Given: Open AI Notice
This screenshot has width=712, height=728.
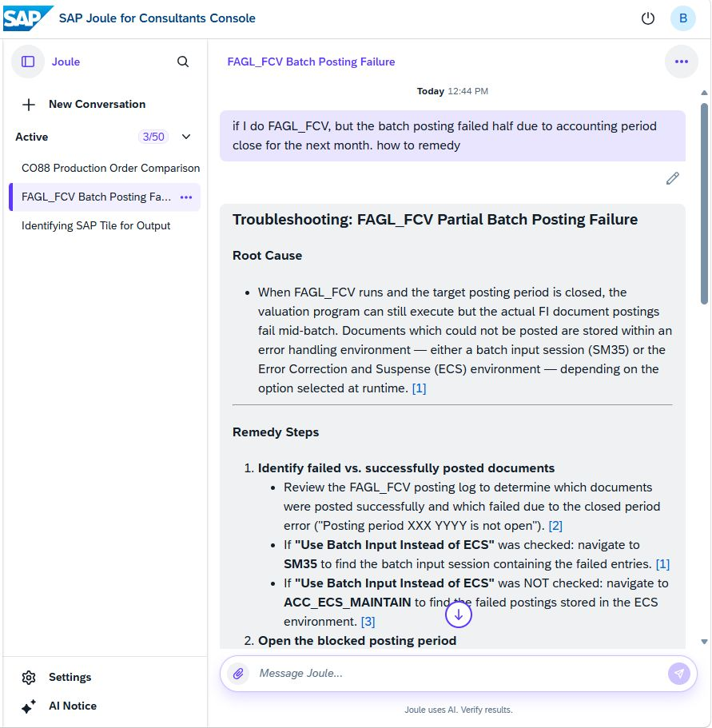Looking at the screenshot, I should click(x=73, y=706).
